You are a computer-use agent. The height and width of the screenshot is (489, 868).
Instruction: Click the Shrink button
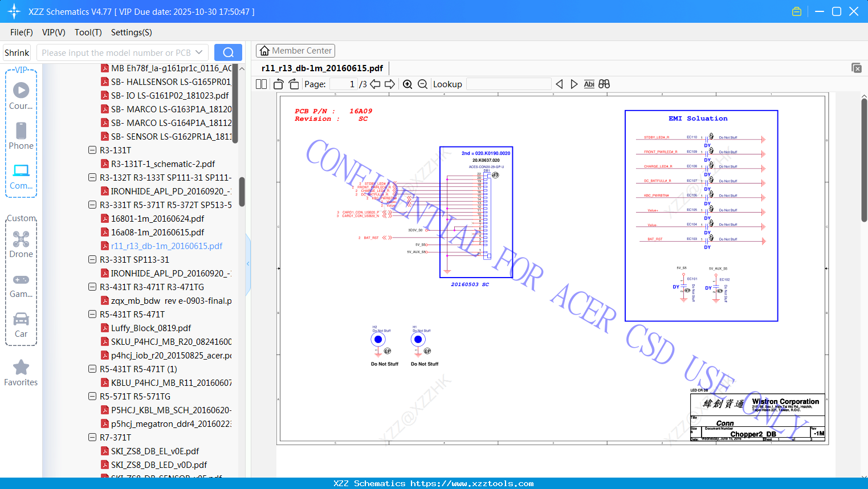pos(17,52)
